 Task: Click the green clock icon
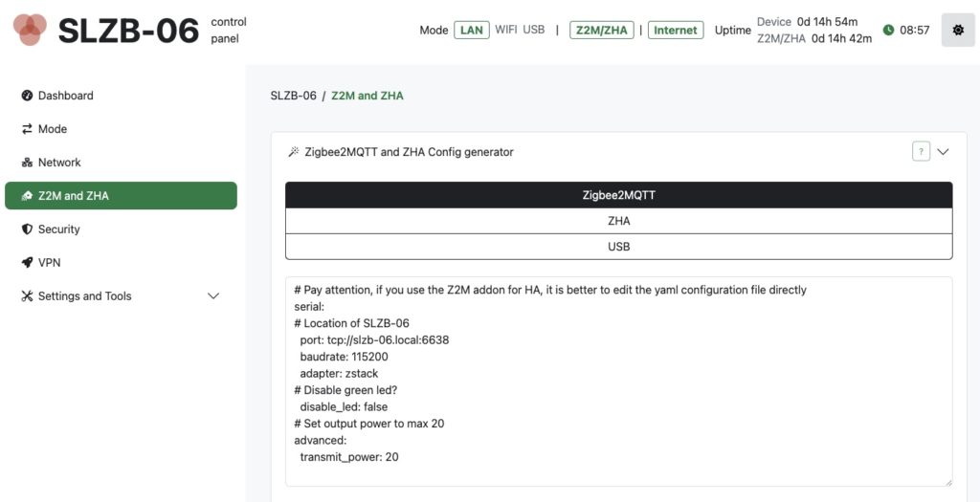coord(888,30)
